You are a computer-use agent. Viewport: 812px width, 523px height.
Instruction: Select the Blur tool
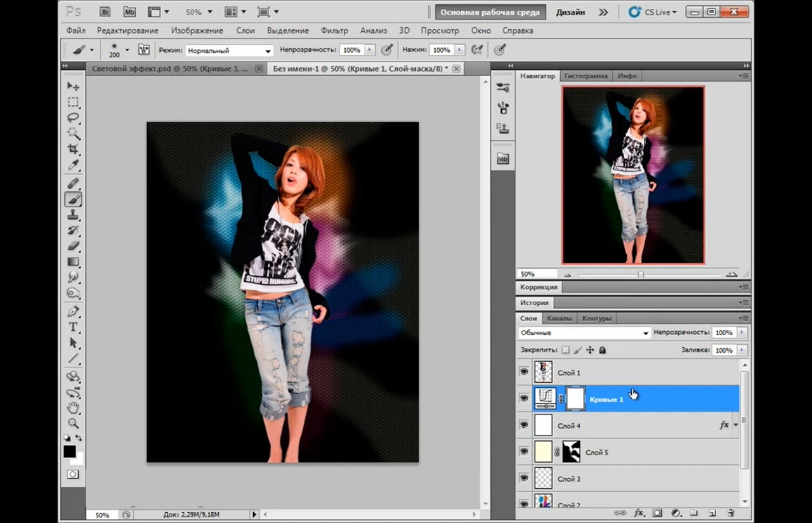pyautogui.click(x=74, y=277)
